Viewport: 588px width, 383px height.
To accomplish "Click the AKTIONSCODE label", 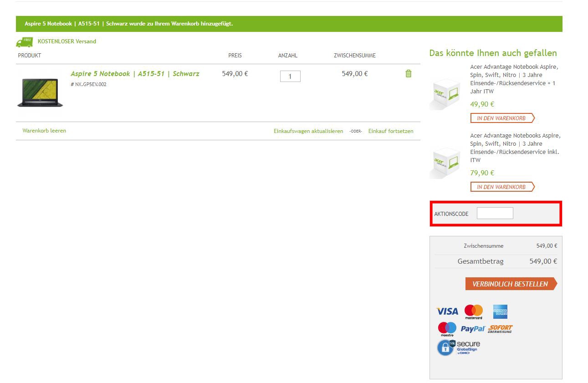I will point(451,214).
